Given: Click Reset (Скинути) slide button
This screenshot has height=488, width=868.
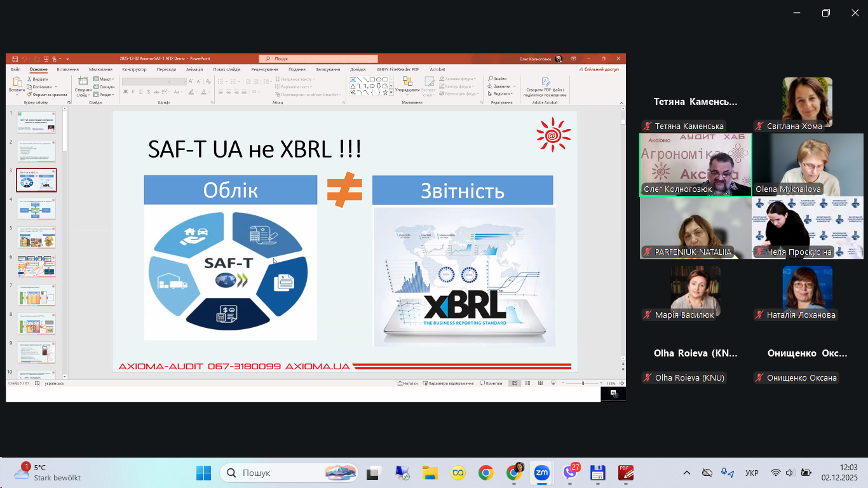Looking at the screenshot, I should [104, 86].
